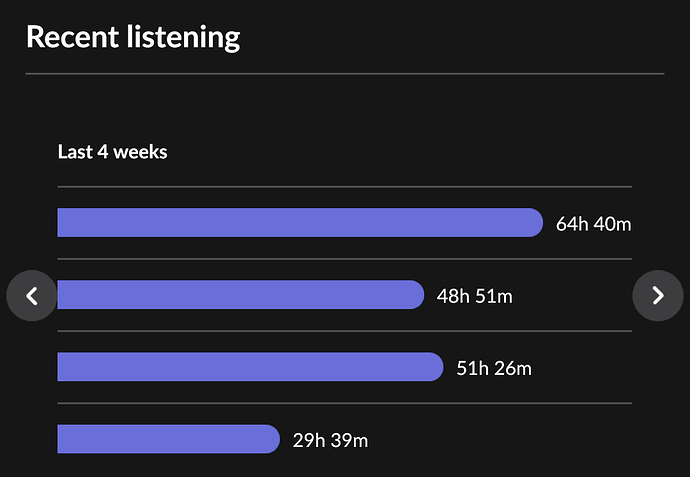Click the word "Recent" in the heading
690x477 pixels.
(x=75, y=37)
